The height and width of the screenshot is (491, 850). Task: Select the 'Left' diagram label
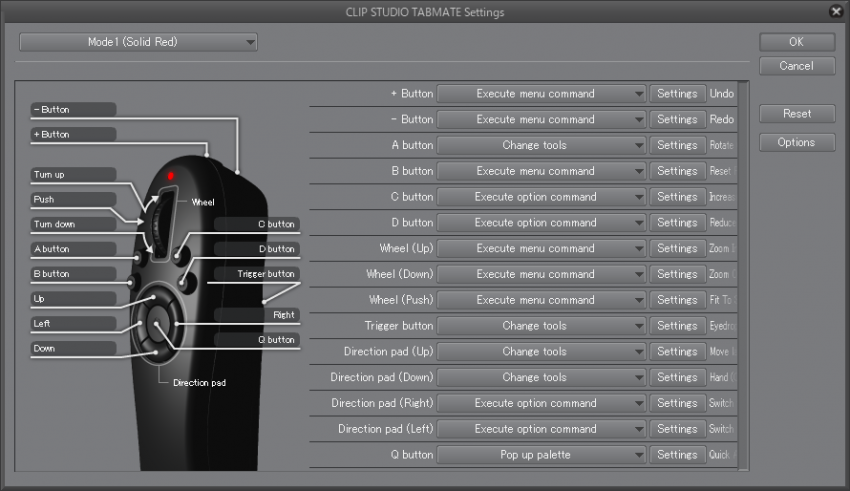coord(73,324)
